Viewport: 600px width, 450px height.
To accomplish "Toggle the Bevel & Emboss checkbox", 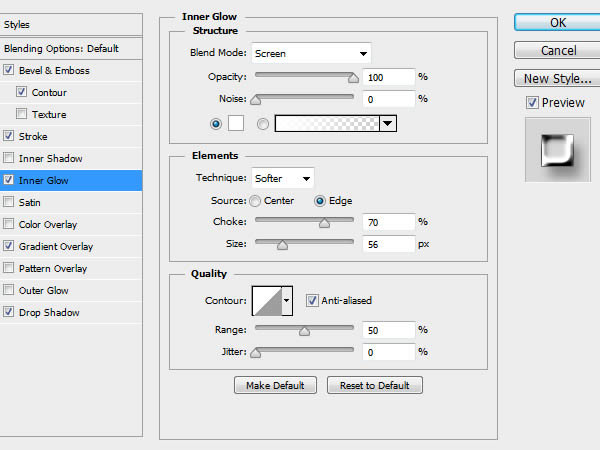I will pyautogui.click(x=8, y=70).
